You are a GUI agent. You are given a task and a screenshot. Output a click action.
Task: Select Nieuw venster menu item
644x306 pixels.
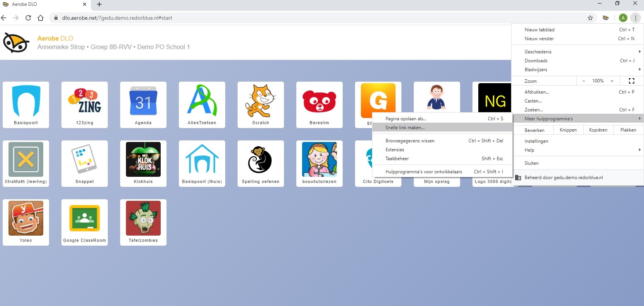(578, 39)
